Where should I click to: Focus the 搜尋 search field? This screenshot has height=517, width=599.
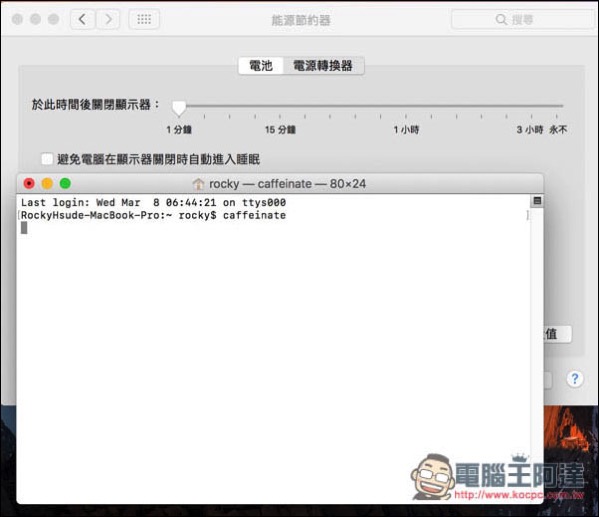coord(524,19)
